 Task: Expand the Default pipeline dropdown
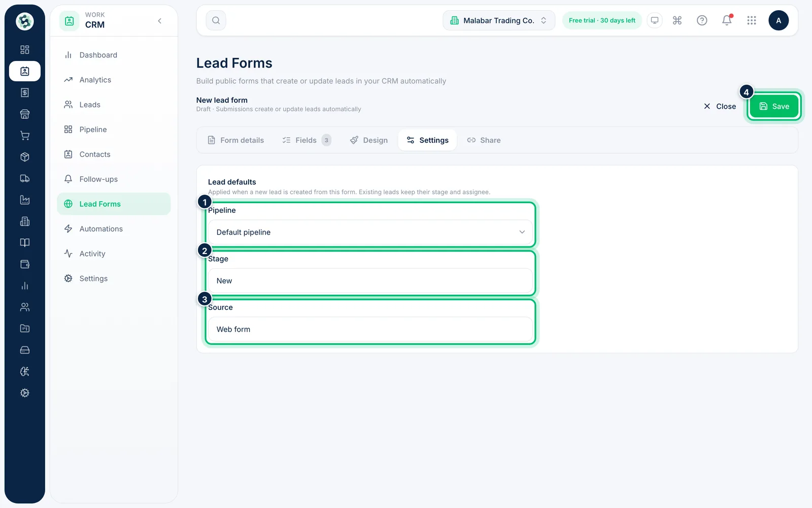pos(370,232)
